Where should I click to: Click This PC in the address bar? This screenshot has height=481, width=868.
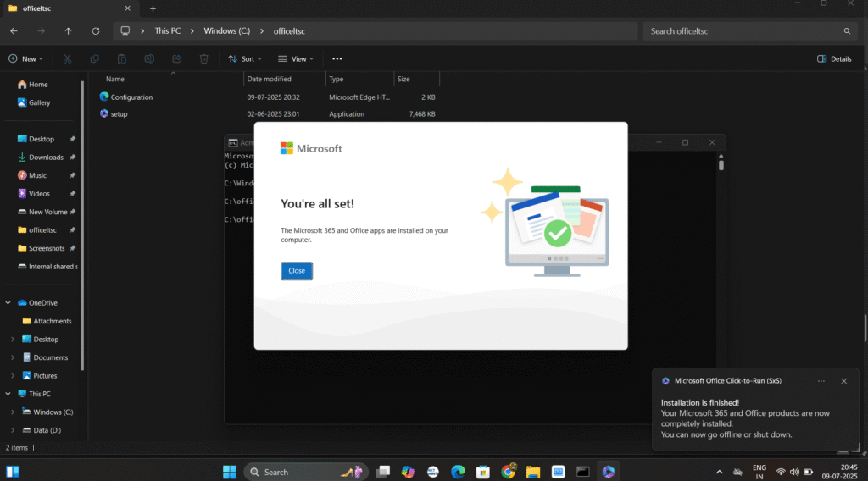[167, 31]
